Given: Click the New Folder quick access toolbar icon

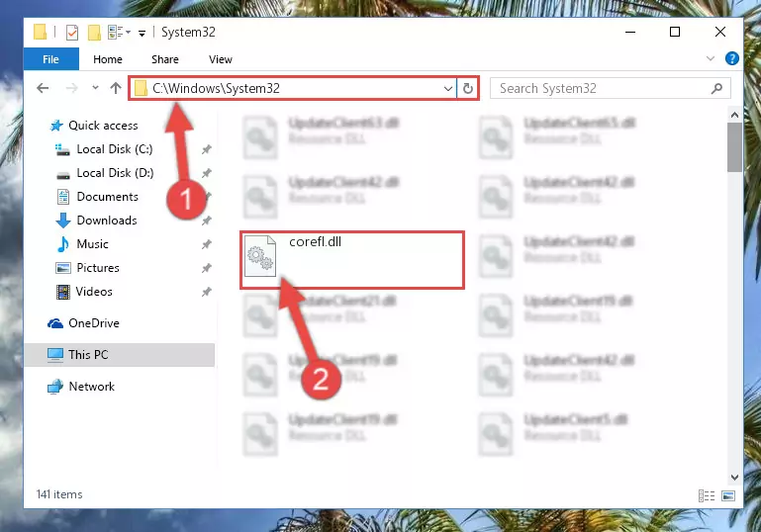Looking at the screenshot, I should (94, 33).
